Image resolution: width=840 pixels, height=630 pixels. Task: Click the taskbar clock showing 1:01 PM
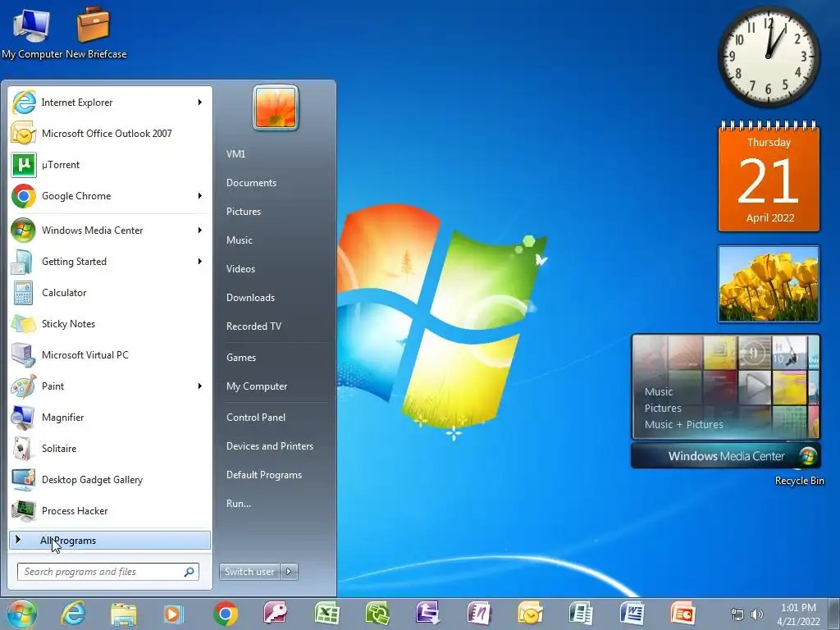(798, 614)
